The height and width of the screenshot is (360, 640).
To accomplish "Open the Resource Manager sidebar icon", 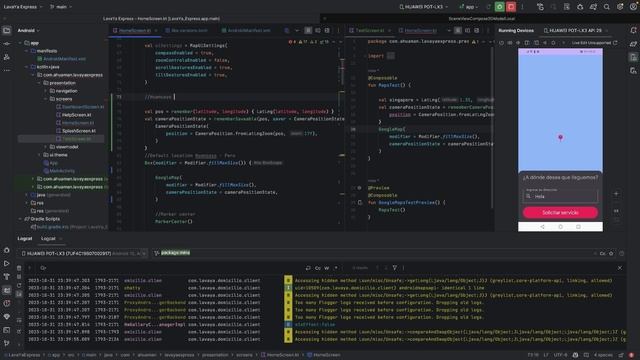I will (x=7, y=57).
